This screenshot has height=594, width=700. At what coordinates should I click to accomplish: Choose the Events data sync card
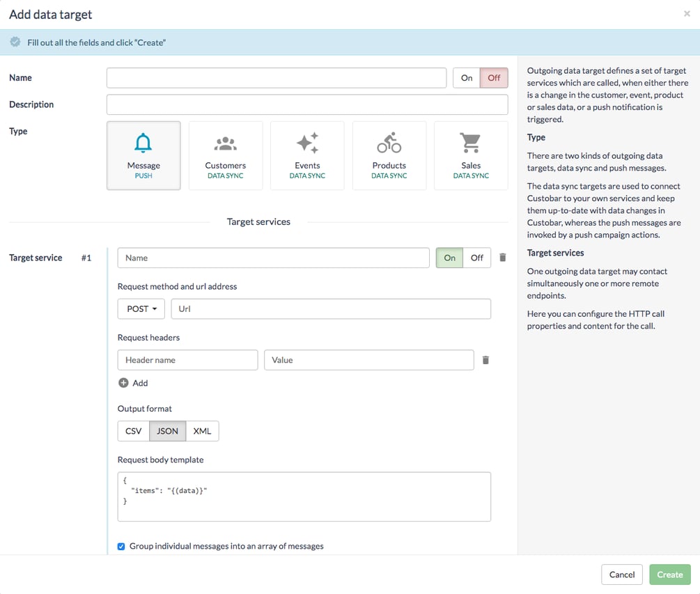click(307, 155)
